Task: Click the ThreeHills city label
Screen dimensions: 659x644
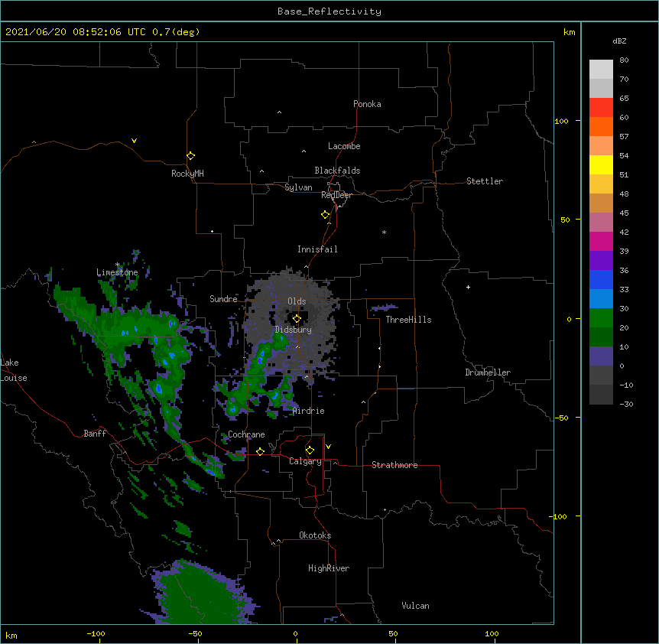Action: pos(408,320)
